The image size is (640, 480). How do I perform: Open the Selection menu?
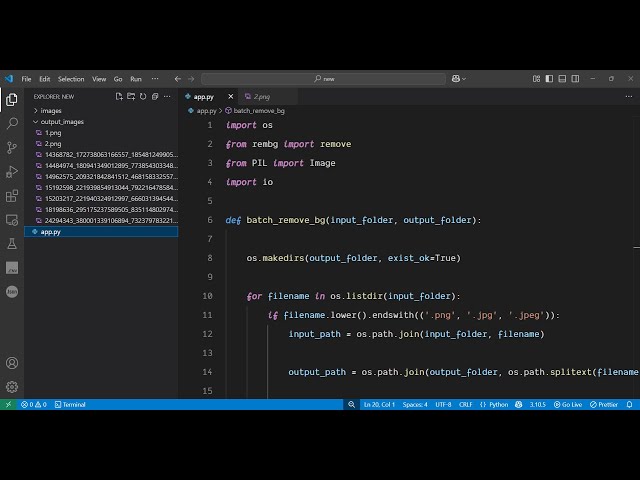pyautogui.click(x=71, y=79)
